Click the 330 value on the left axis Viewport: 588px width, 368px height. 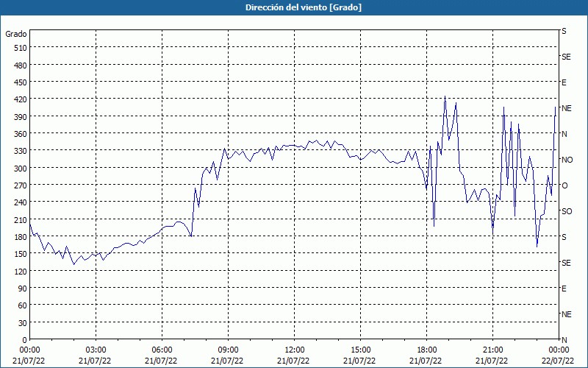(x=21, y=151)
